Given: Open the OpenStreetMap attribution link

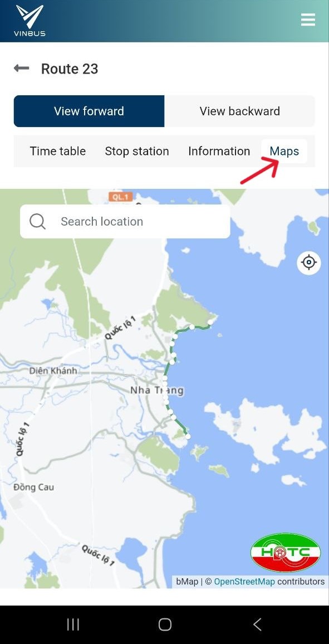Looking at the screenshot, I should click(244, 582).
